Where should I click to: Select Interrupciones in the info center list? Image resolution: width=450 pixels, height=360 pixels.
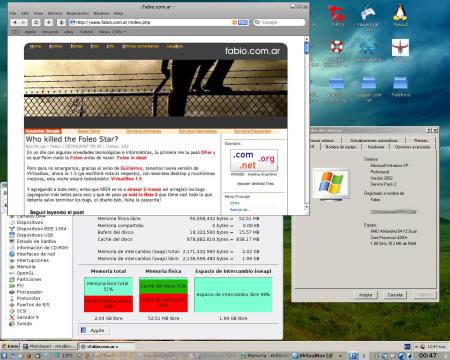point(33,260)
